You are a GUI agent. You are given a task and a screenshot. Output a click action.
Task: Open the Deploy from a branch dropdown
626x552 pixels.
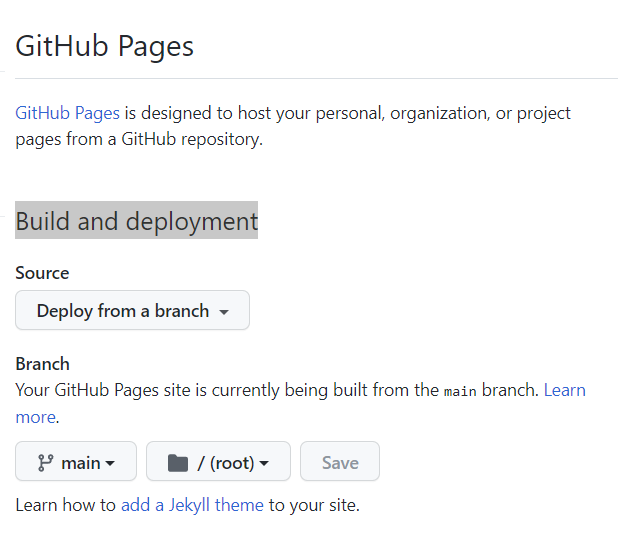(x=132, y=310)
